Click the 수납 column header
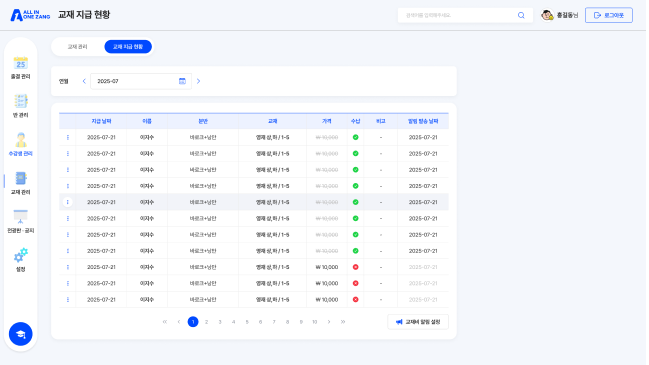This screenshot has width=649, height=365. 356,121
